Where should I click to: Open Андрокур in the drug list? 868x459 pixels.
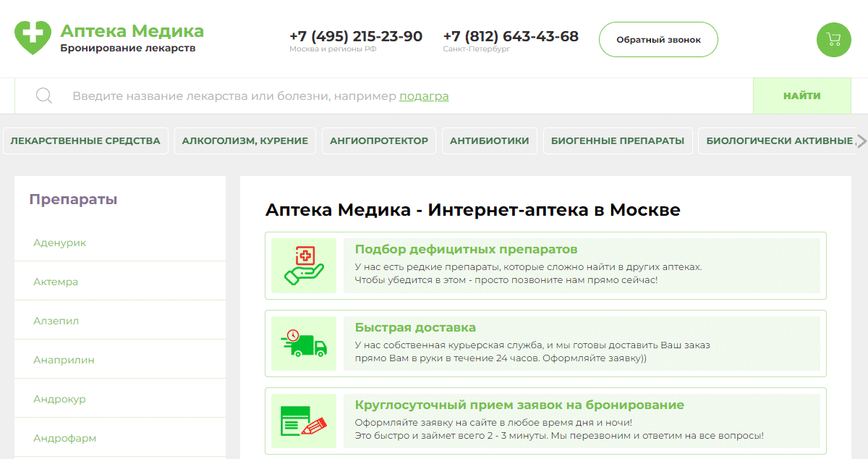(x=59, y=399)
